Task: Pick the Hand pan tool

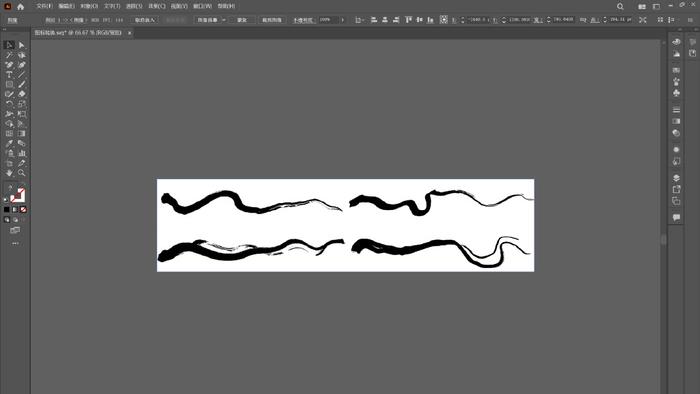Action: (x=9, y=173)
